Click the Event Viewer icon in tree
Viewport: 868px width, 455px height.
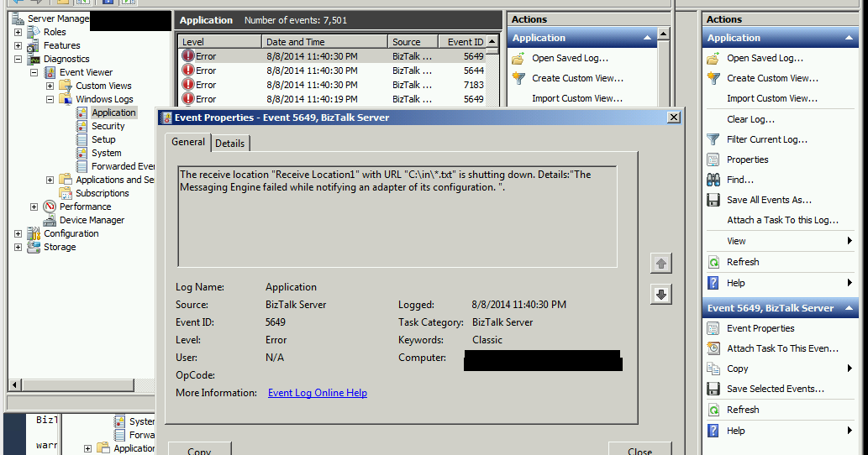[50, 72]
